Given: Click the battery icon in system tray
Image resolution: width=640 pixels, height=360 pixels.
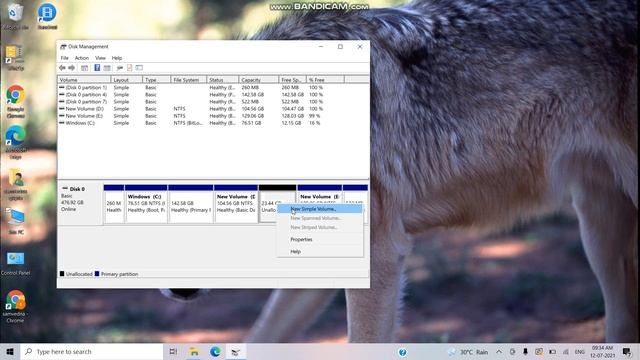Looking at the screenshot, I should tap(552, 351).
